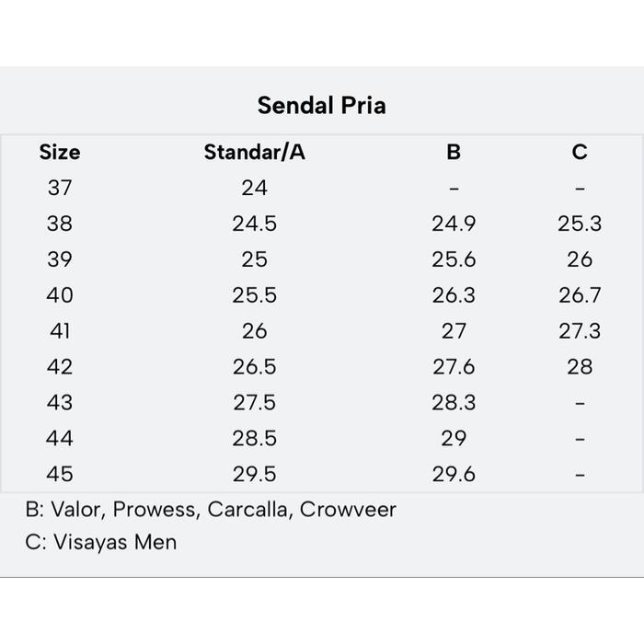Select size 37 in the Size column
The width and height of the screenshot is (644, 644).
[60, 188]
